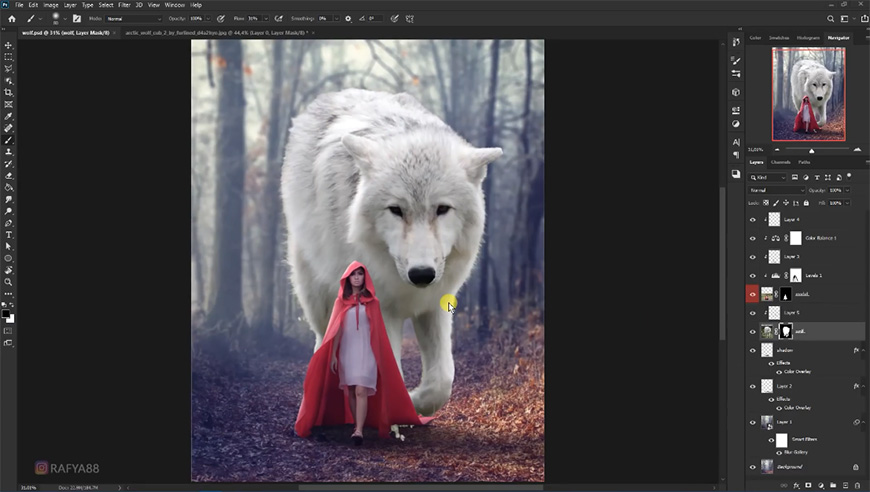Viewport: 870px width, 492px height.
Task: Click the Navigator preview thumbnail
Action: [809, 94]
